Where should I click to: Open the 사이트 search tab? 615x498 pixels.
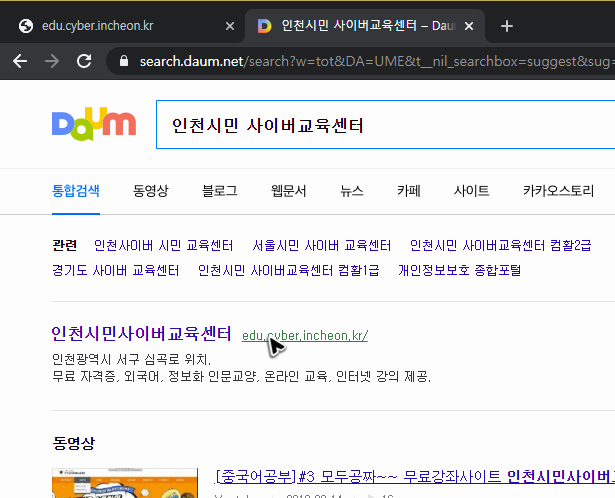tap(471, 191)
